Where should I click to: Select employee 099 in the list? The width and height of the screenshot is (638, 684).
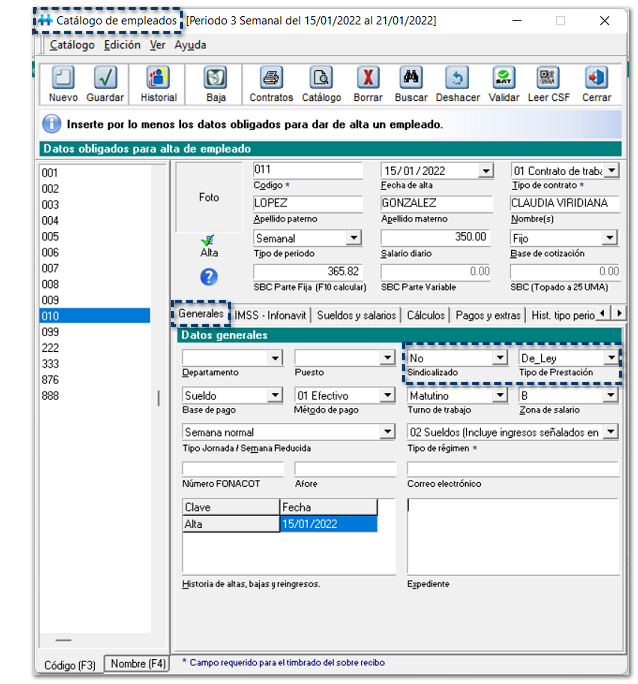coord(50,331)
